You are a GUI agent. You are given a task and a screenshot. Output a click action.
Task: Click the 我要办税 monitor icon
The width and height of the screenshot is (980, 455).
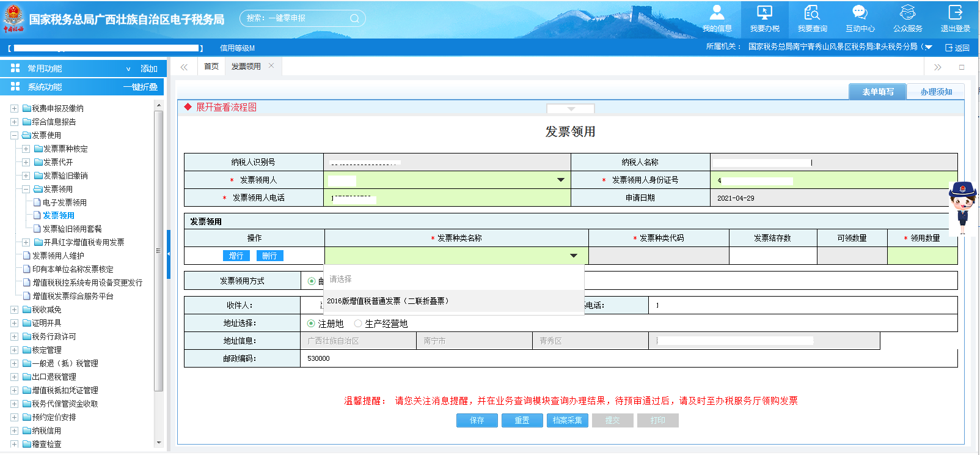click(x=764, y=13)
